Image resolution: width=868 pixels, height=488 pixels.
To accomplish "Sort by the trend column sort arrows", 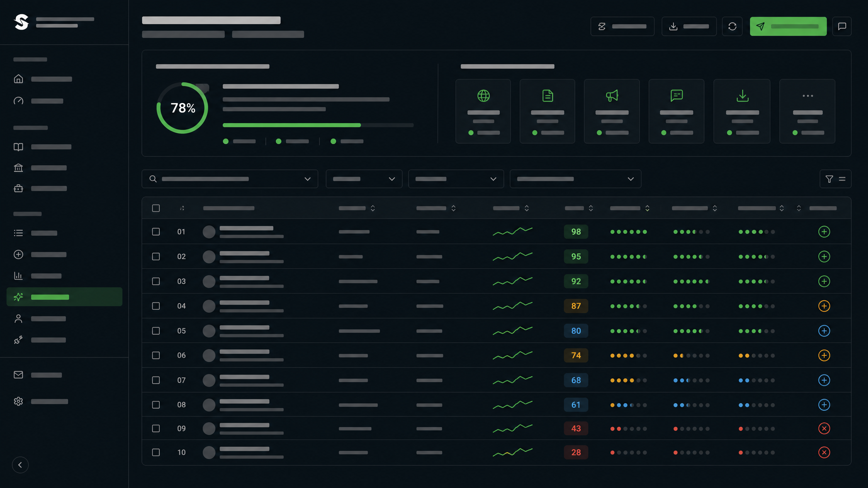I will [527, 208].
